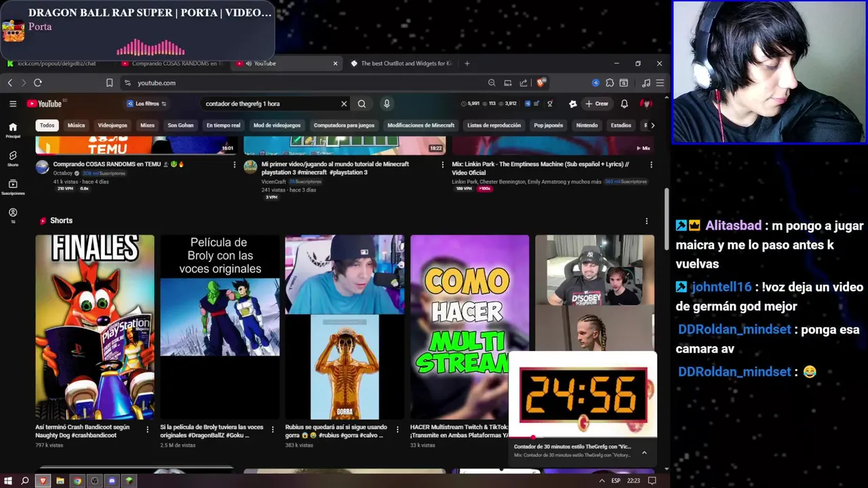Open the browser zoom magnifier icon
The image size is (868, 488).
[x=492, y=83]
